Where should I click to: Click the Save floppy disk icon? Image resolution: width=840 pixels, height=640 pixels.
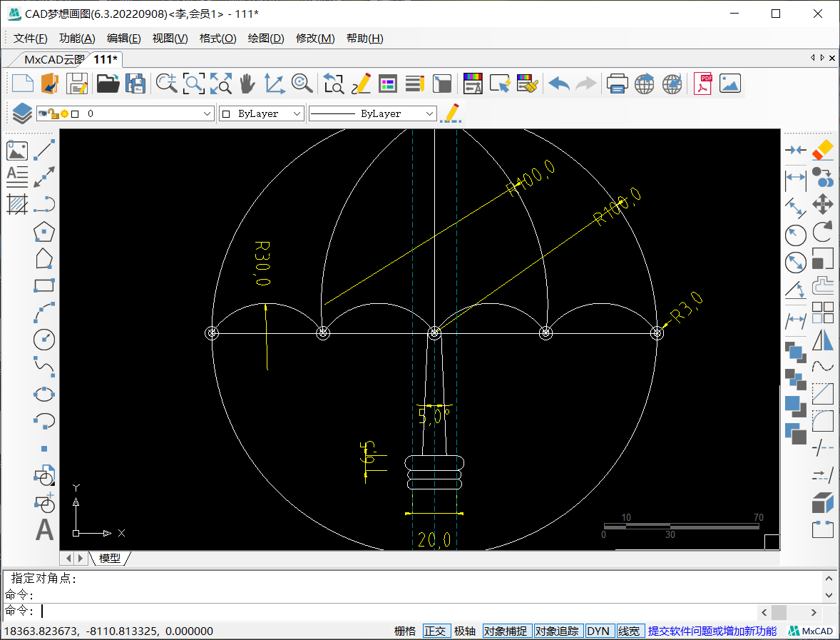[77, 83]
